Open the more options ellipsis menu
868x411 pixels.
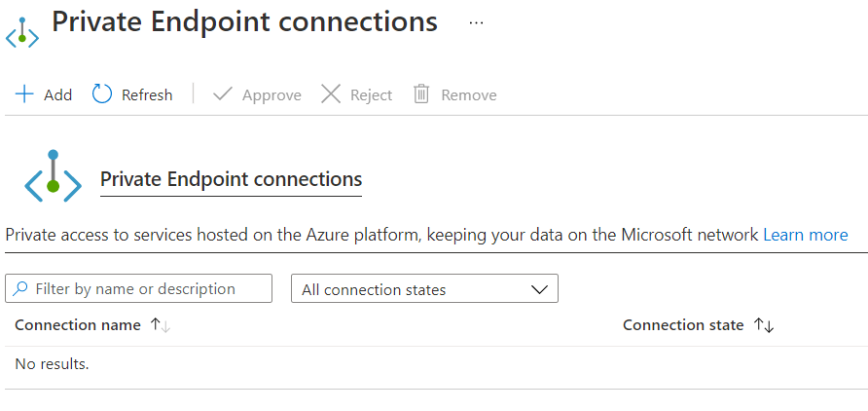tap(476, 22)
